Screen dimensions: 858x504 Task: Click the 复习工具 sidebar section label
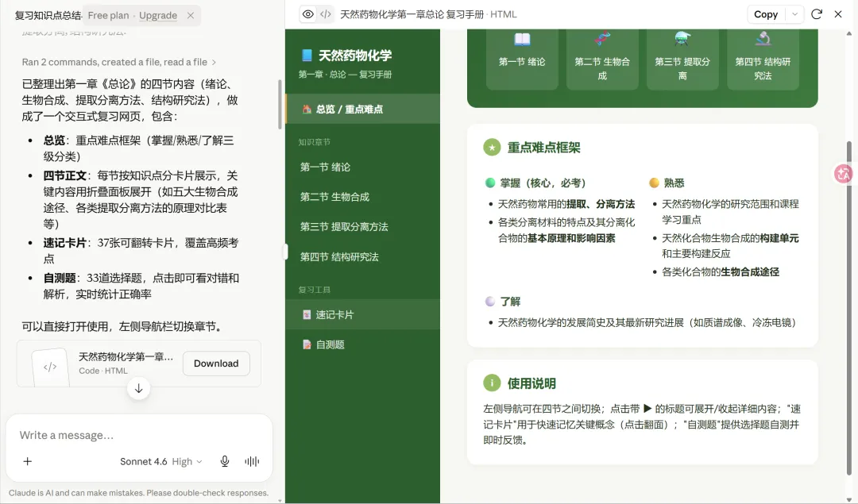click(314, 290)
